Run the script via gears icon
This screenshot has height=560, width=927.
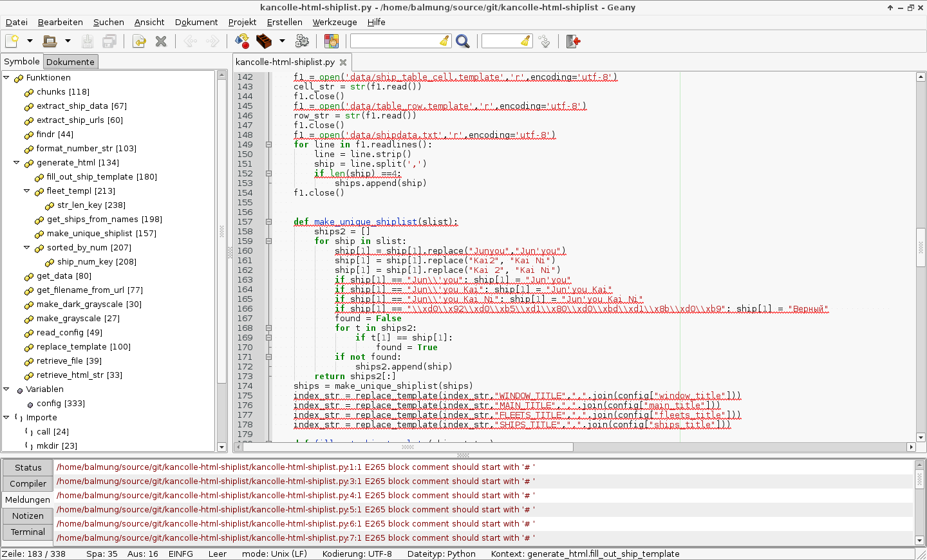302,41
